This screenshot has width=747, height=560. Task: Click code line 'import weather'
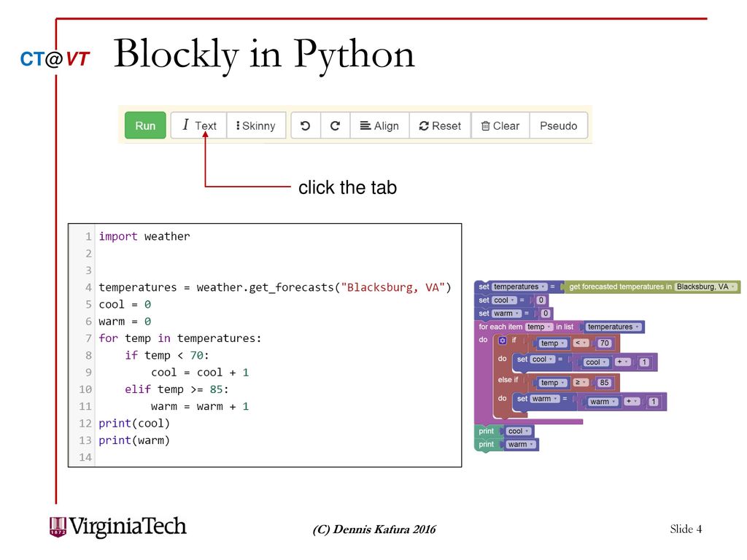(x=144, y=236)
